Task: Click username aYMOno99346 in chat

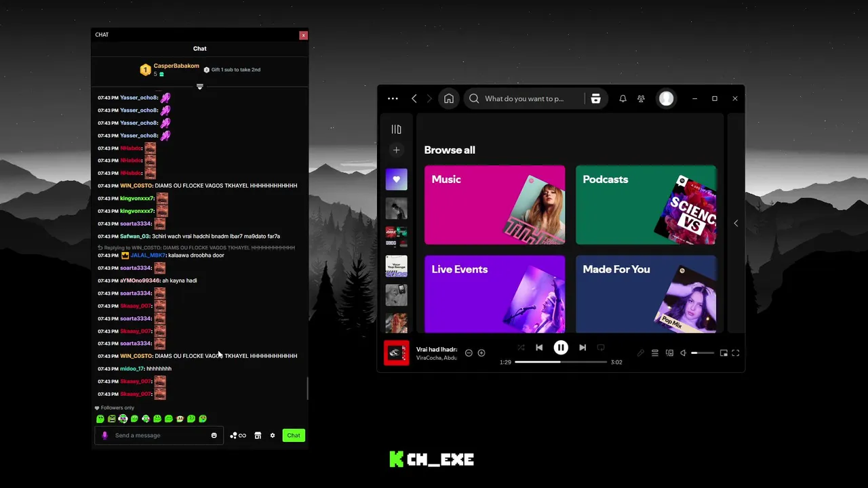Action: pyautogui.click(x=140, y=281)
